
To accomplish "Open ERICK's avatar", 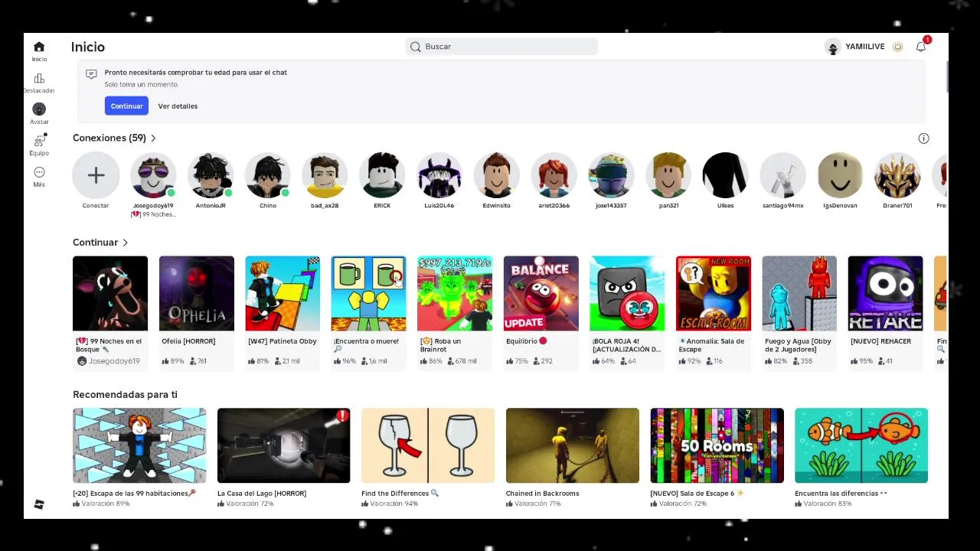I will 382,175.
